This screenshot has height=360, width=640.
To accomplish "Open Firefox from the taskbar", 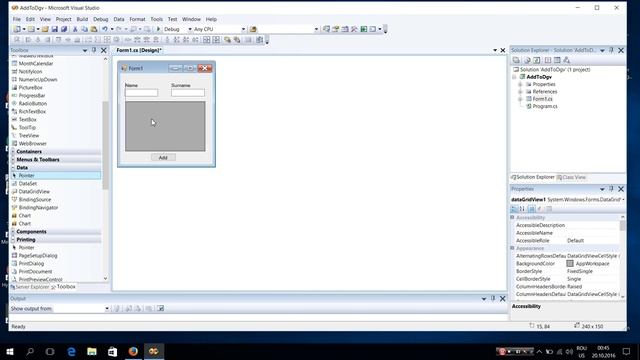I will pyautogui.click(x=133, y=351).
